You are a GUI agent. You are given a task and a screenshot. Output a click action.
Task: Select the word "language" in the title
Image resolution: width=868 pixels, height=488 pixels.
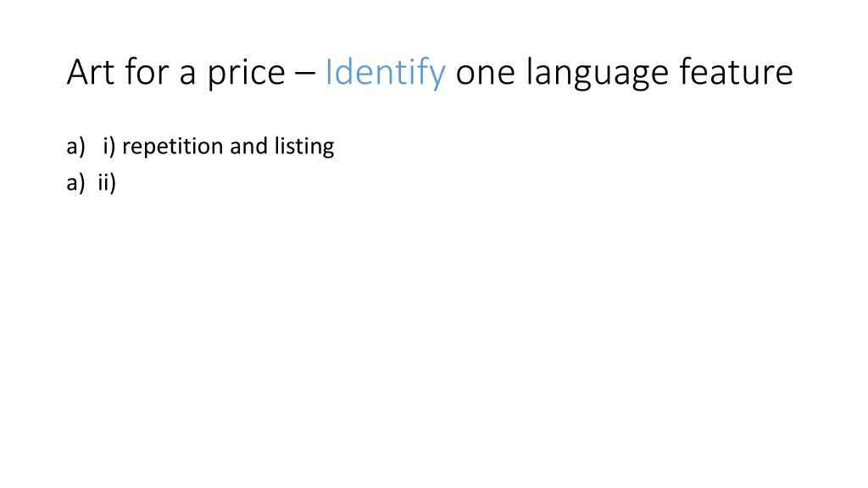point(598,74)
